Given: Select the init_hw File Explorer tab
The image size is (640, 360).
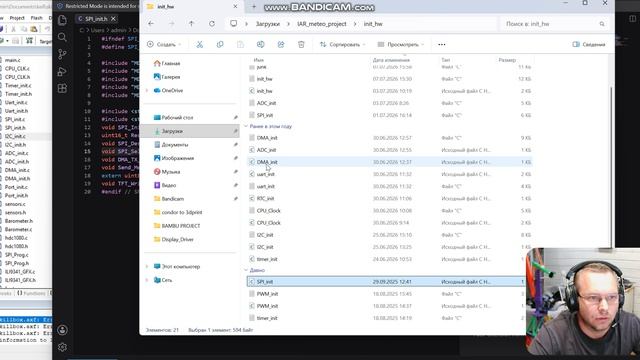Looking at the screenshot, I should [192, 7].
